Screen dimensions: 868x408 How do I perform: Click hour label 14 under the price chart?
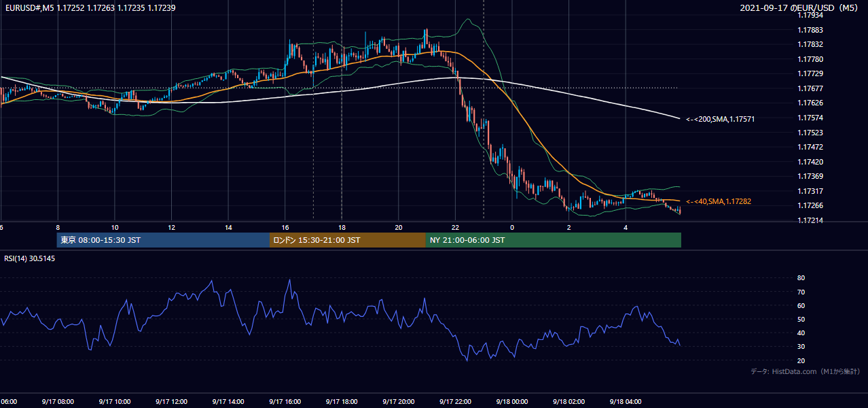click(228, 227)
